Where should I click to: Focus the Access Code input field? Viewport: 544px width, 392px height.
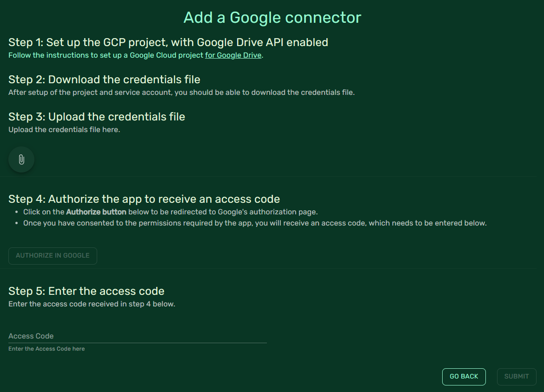(x=137, y=336)
